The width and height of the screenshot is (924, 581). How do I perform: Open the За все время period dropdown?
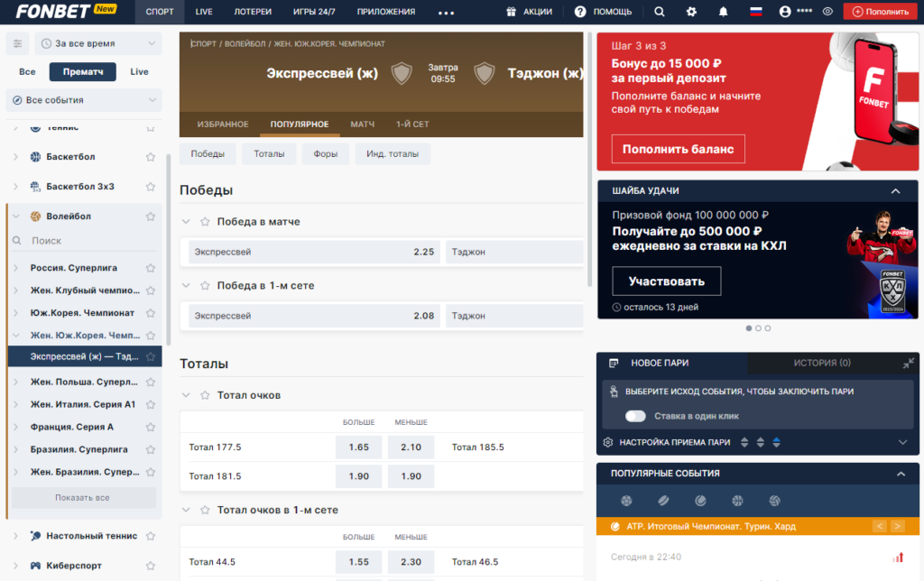pyautogui.click(x=98, y=43)
